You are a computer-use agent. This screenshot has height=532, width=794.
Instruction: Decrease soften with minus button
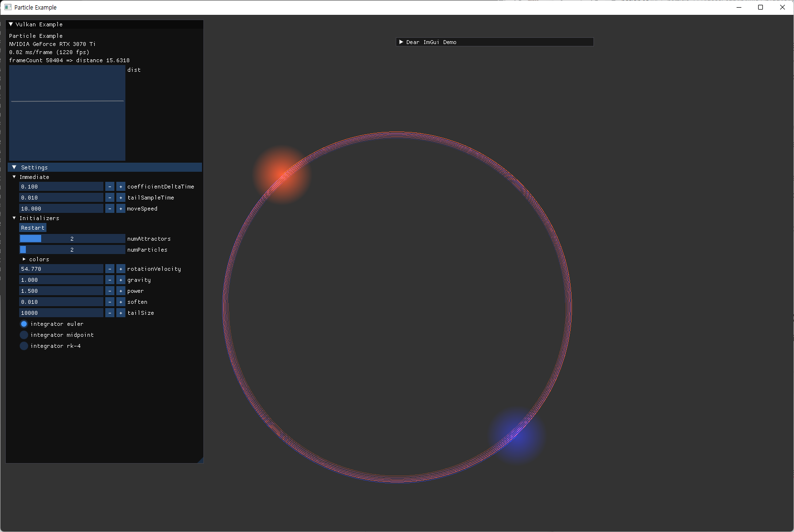[110, 302]
